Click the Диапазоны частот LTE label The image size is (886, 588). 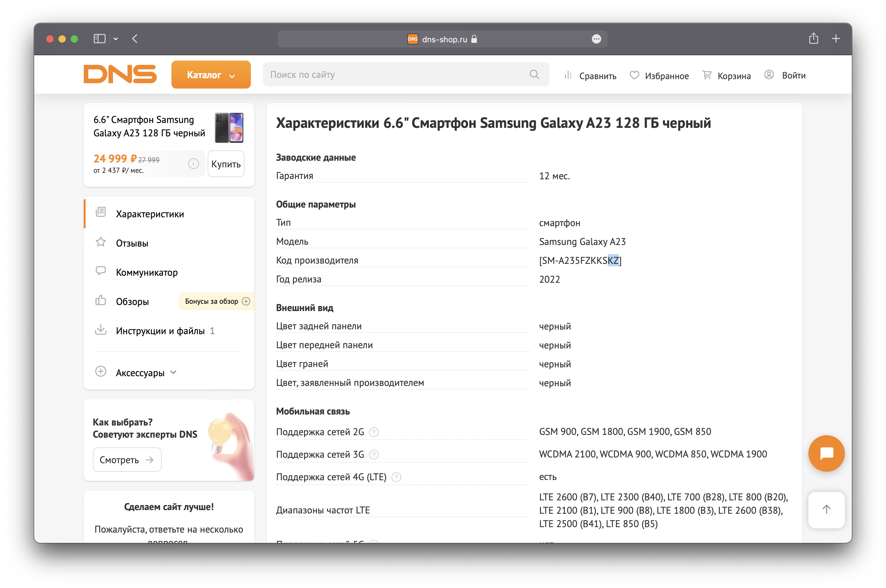pyautogui.click(x=323, y=510)
